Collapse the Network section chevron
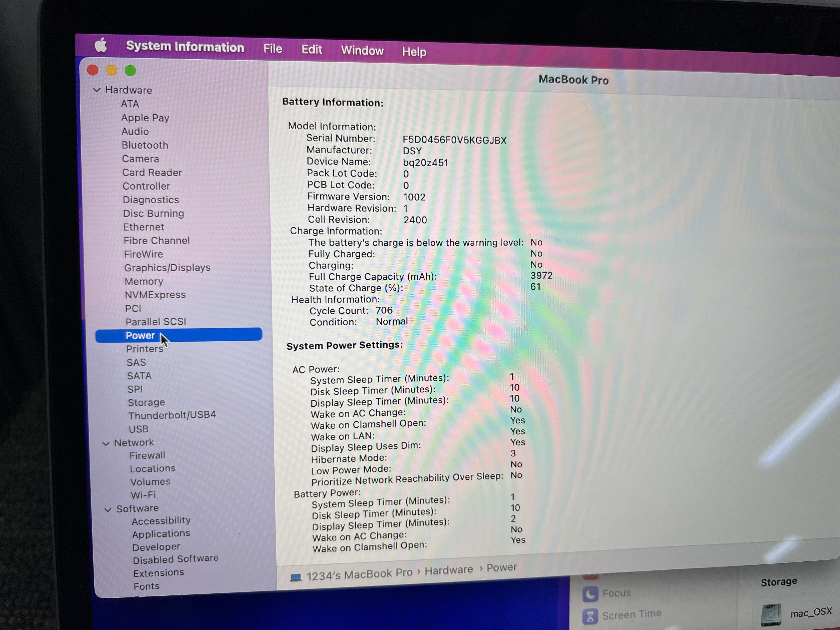The image size is (840, 630). pos(106,443)
